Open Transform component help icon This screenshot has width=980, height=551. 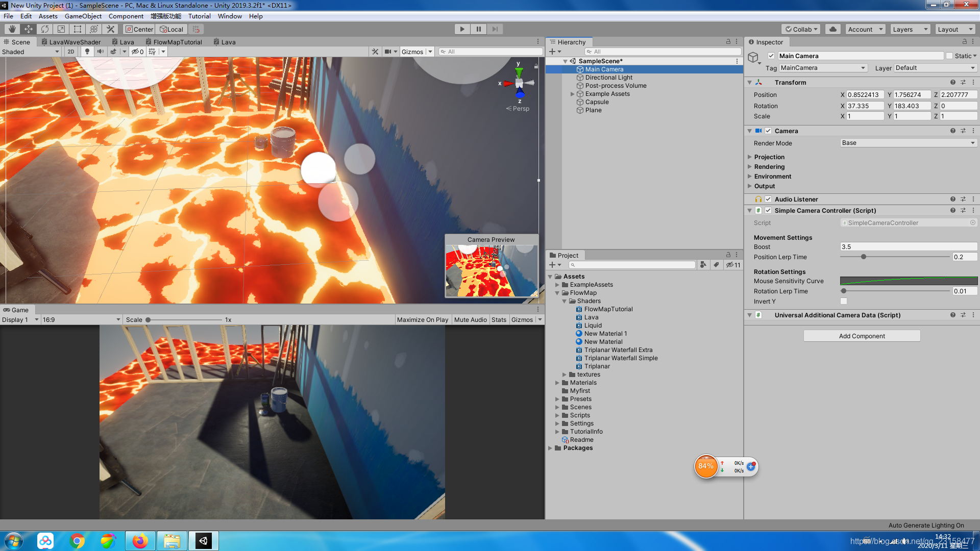953,82
